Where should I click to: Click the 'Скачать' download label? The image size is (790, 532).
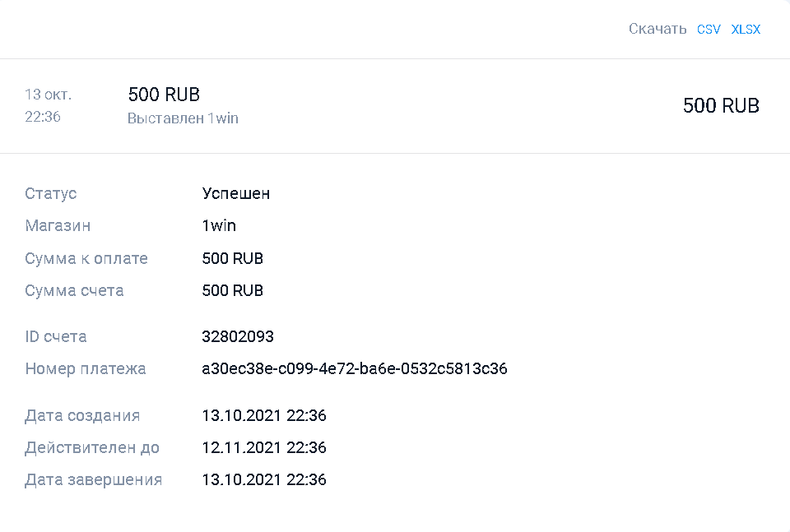click(657, 30)
